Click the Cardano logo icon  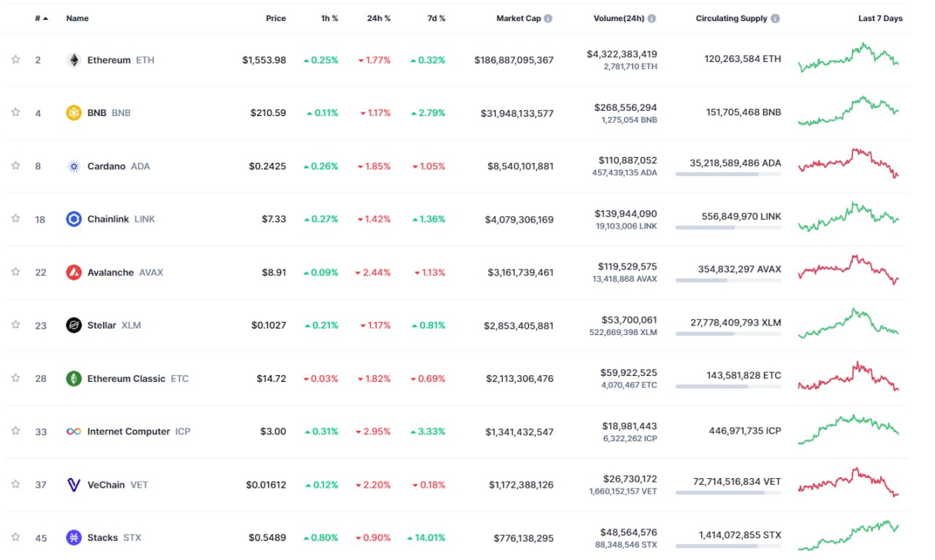point(74,166)
